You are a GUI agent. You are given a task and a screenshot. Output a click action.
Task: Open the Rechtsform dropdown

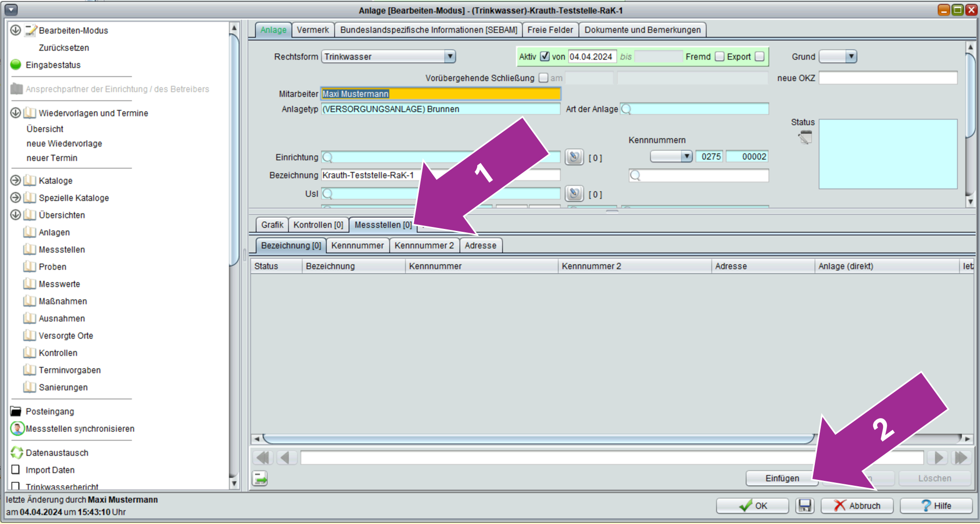(x=449, y=56)
